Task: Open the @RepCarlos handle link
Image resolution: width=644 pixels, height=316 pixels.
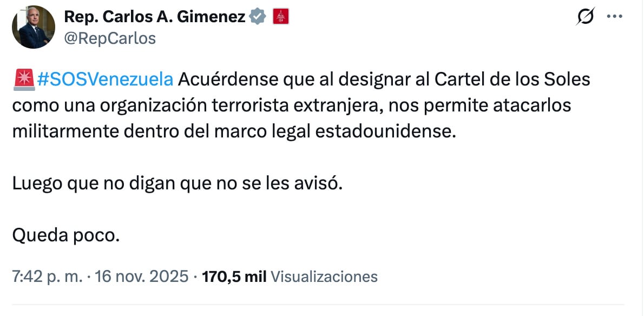Action: 110,38
